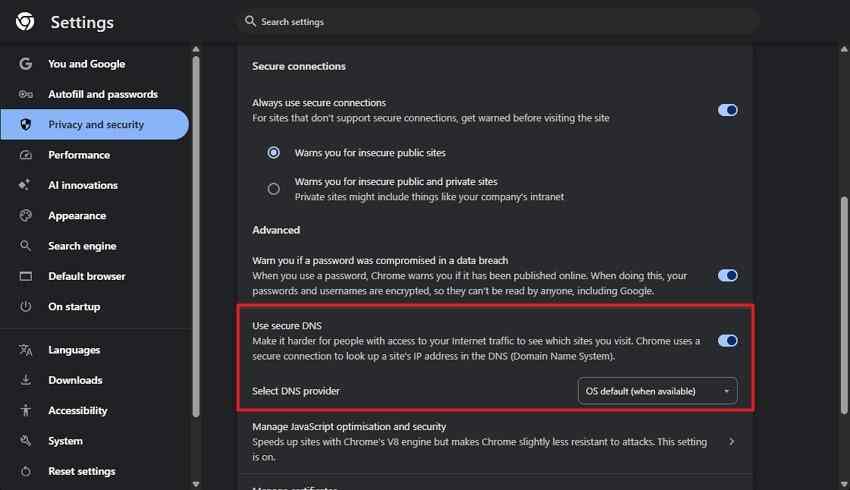The image size is (850, 490).
Task: Click the sidebar scroll up arrow
Action: point(196,49)
